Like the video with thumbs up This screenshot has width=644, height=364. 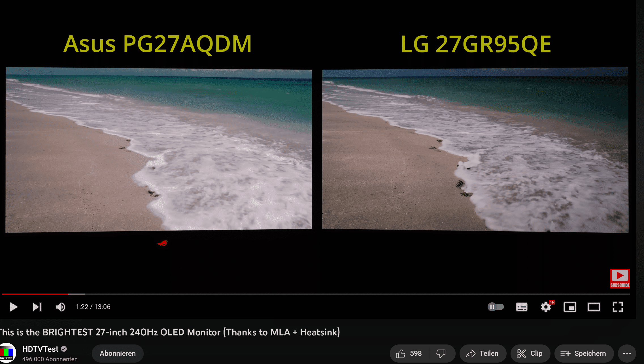(409, 353)
